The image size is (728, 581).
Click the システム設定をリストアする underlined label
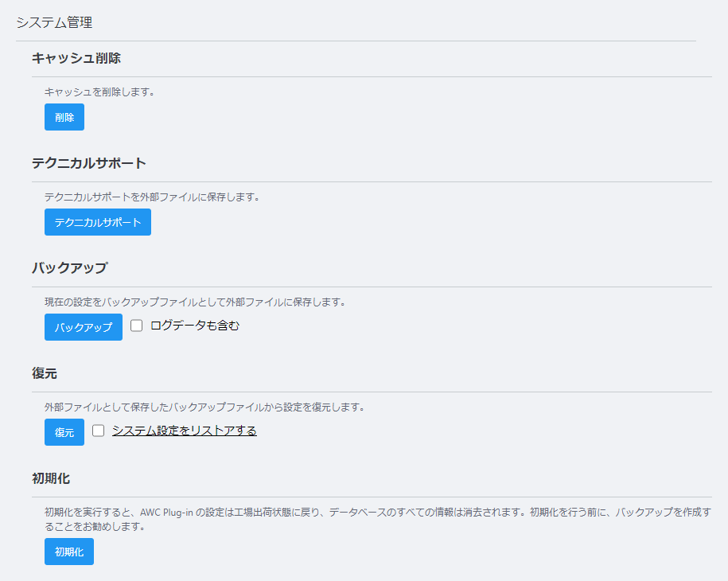pyautogui.click(x=185, y=431)
